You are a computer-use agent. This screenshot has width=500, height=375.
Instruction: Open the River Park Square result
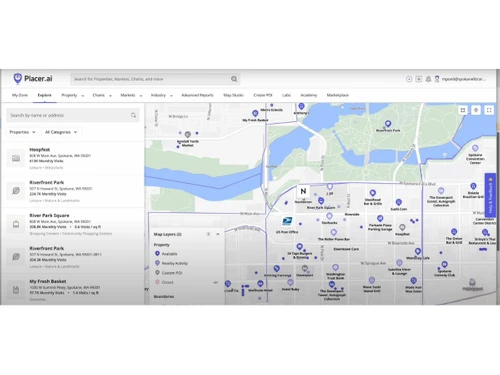73,224
